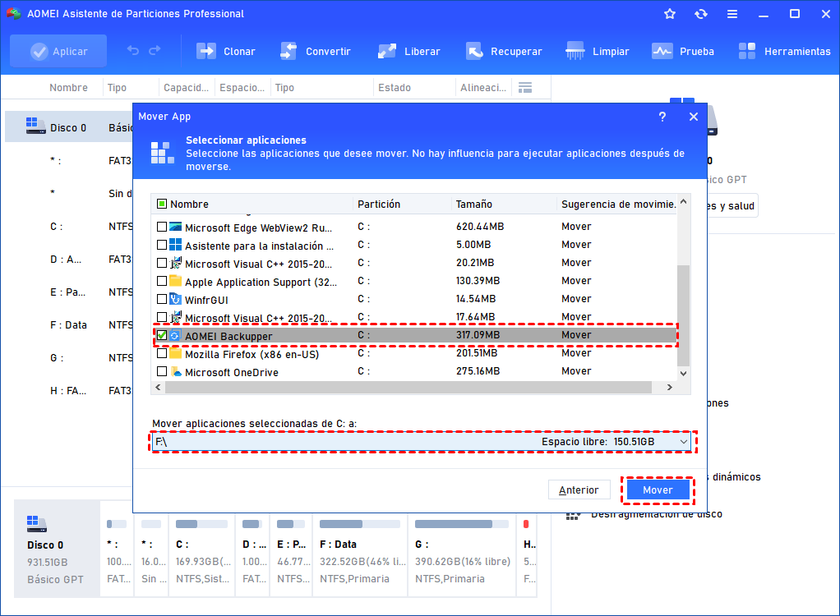840x616 pixels.
Task: Close the Mover App dialog
Action: [693, 117]
